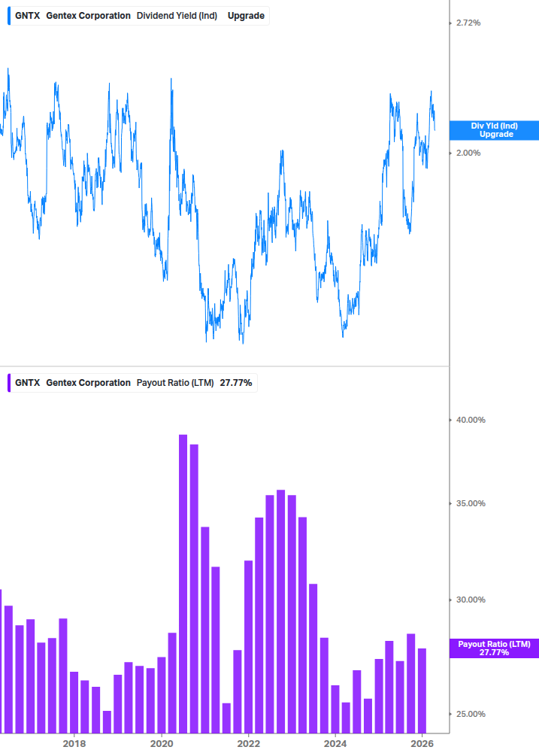
Task: Click the 30.00% y-axis label
Action: pos(471,600)
